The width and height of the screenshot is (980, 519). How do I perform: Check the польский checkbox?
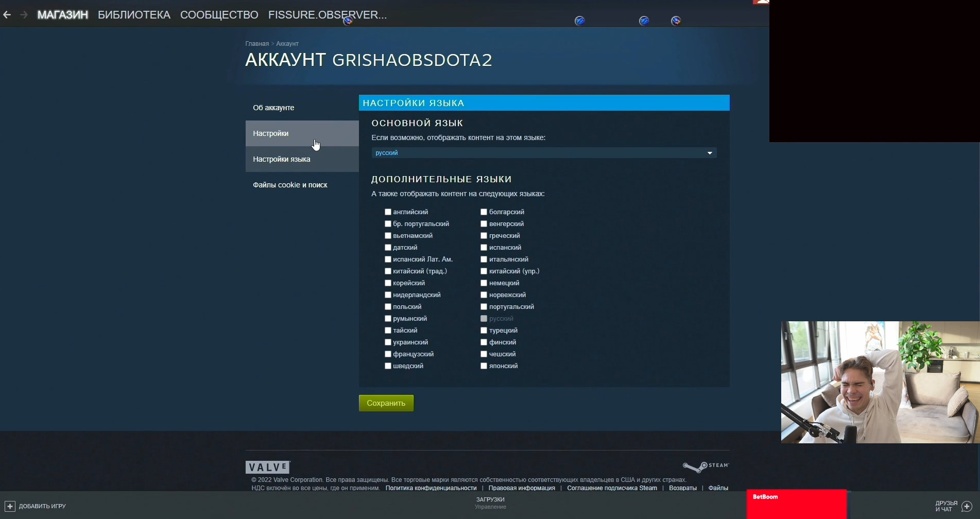point(388,307)
